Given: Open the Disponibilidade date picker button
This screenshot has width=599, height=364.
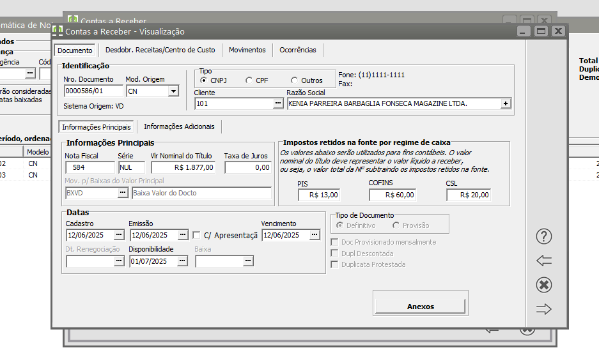Looking at the screenshot, I should click(x=182, y=261).
